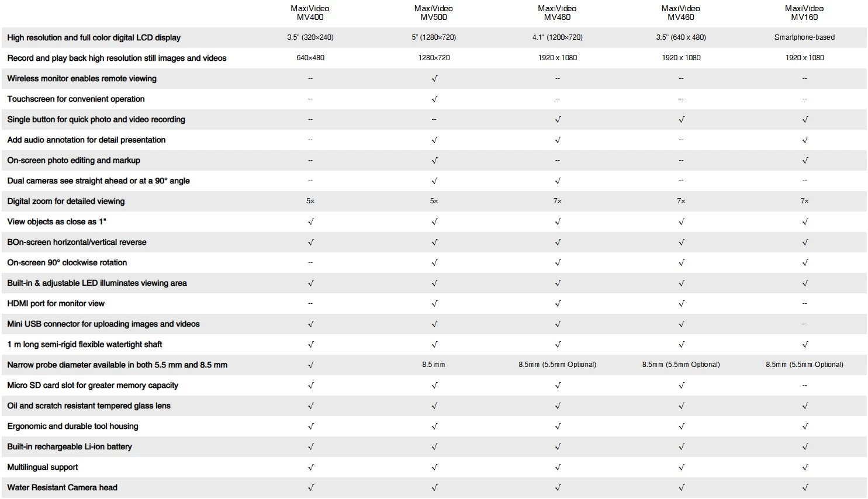The width and height of the screenshot is (868, 499).
Task: Click the MaxiVideo MV500 column header
Action: [x=433, y=13]
